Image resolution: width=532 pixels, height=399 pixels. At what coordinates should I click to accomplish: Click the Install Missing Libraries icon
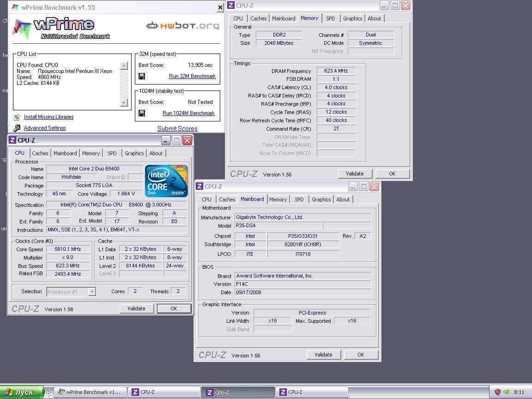click(16, 117)
